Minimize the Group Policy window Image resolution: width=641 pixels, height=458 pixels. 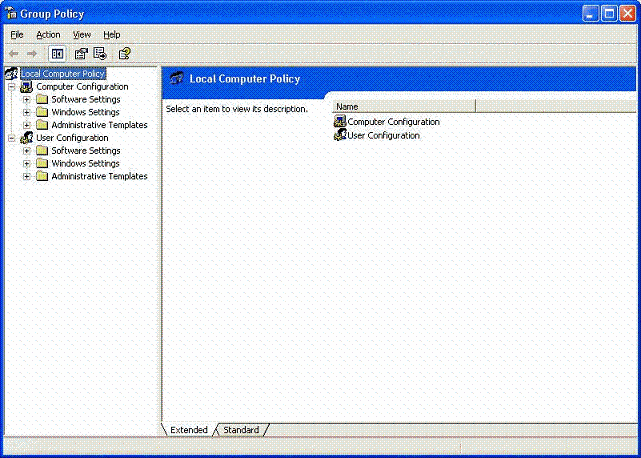590,14
